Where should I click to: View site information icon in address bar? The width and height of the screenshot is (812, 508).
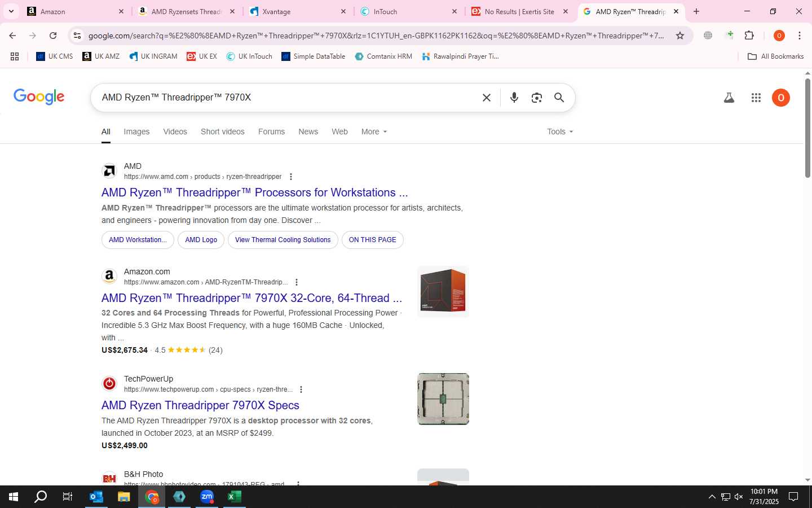77,36
